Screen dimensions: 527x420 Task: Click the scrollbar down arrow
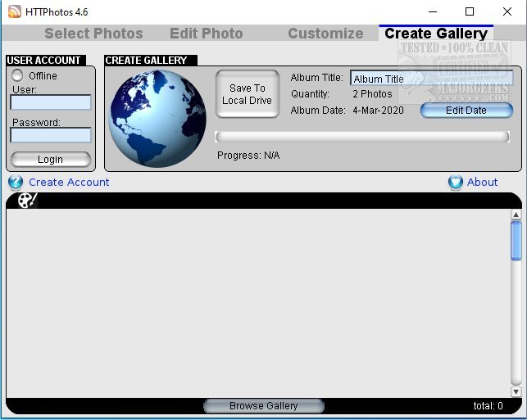click(x=516, y=392)
